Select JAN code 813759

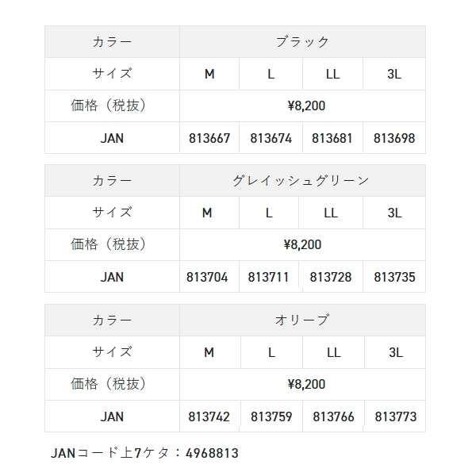click(271, 416)
